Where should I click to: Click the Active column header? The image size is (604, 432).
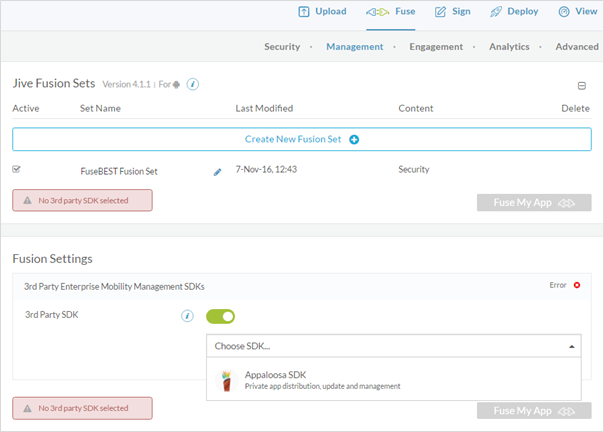[26, 108]
